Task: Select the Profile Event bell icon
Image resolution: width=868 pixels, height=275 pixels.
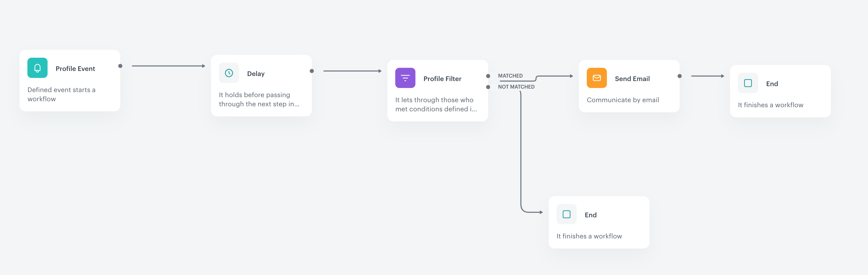Action: coord(37,67)
